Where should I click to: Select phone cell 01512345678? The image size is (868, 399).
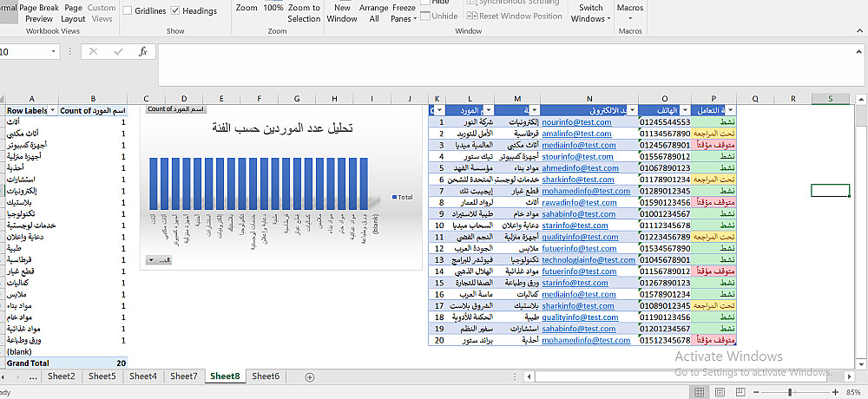[x=665, y=340]
